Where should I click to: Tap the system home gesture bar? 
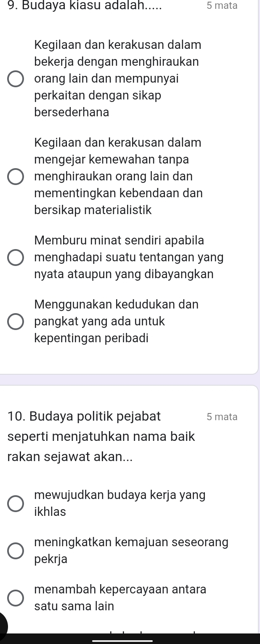(122, 641)
